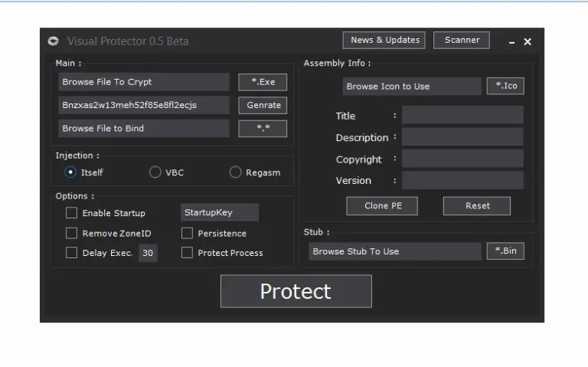
Task: Open the Scanner window
Action: (x=462, y=40)
